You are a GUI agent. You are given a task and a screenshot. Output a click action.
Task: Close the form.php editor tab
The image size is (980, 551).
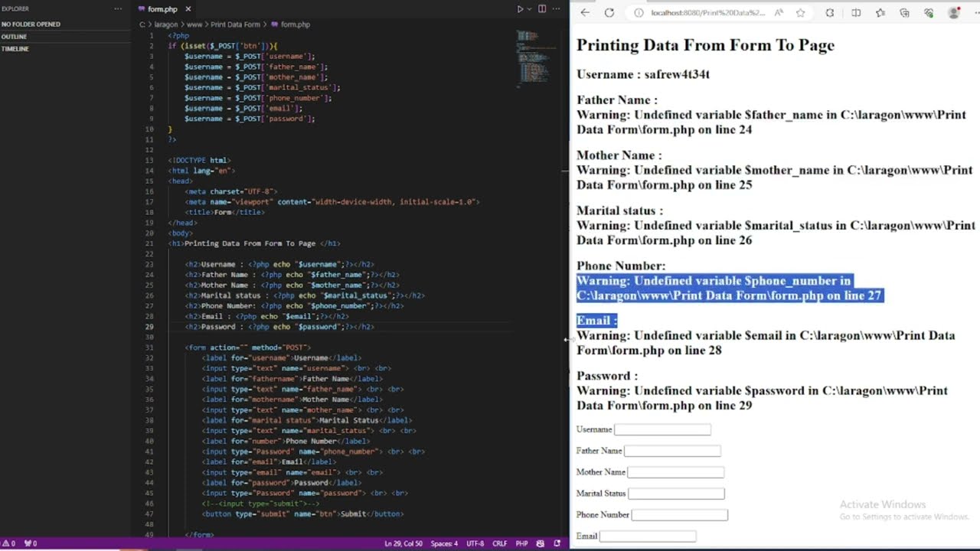(188, 9)
